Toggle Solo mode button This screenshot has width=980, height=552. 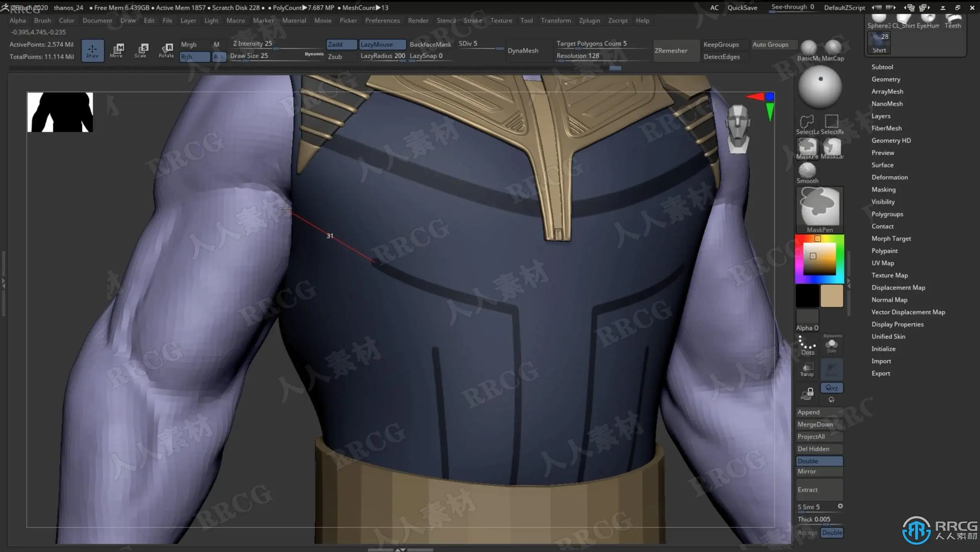pos(831,345)
